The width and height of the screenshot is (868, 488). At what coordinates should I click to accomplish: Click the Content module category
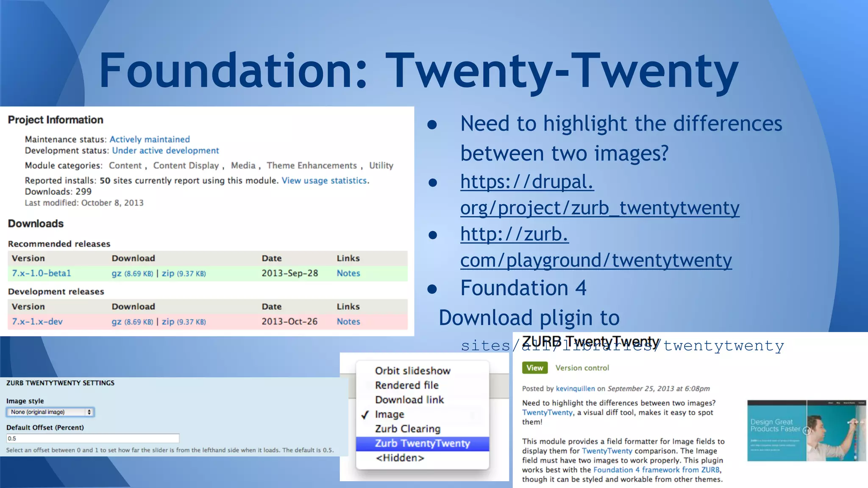pyautogui.click(x=125, y=166)
